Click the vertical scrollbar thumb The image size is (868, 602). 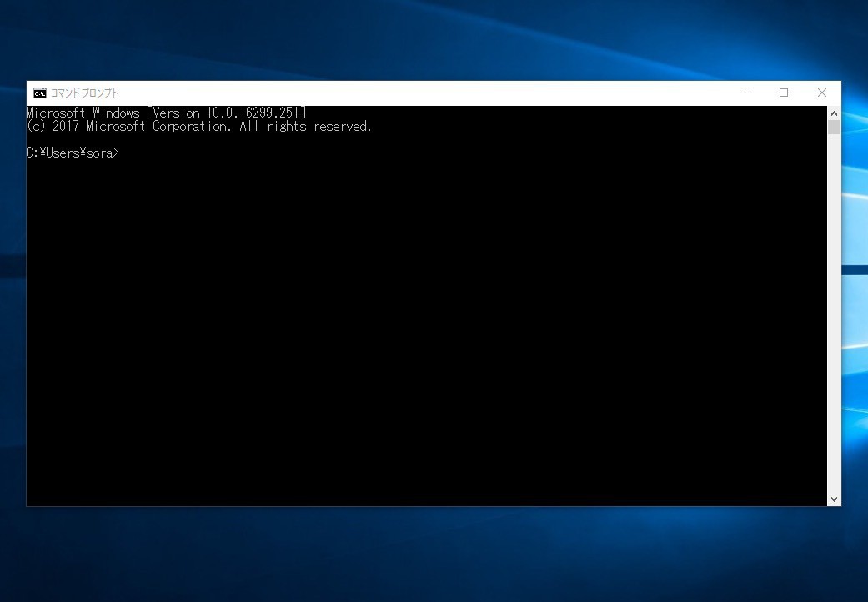click(x=834, y=127)
